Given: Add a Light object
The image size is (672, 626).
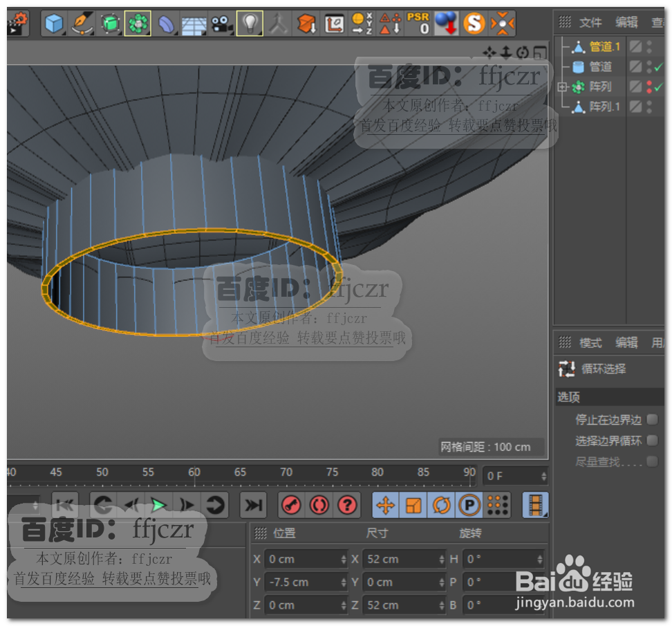Looking at the screenshot, I should coord(250,24).
